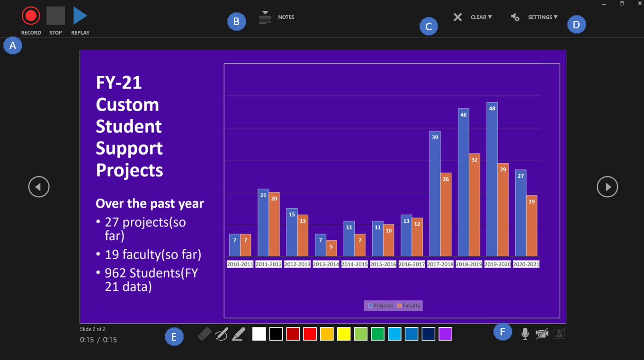
Task: Open the Clear dropdown menu
Action: tap(481, 17)
